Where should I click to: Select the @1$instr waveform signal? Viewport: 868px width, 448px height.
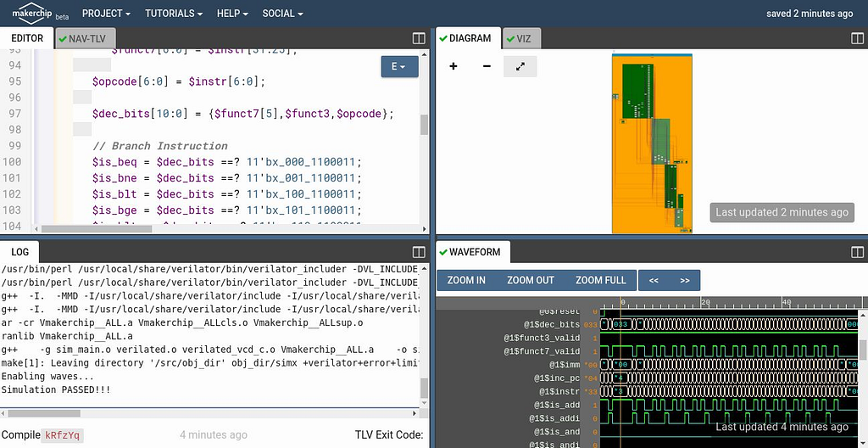coord(559,391)
